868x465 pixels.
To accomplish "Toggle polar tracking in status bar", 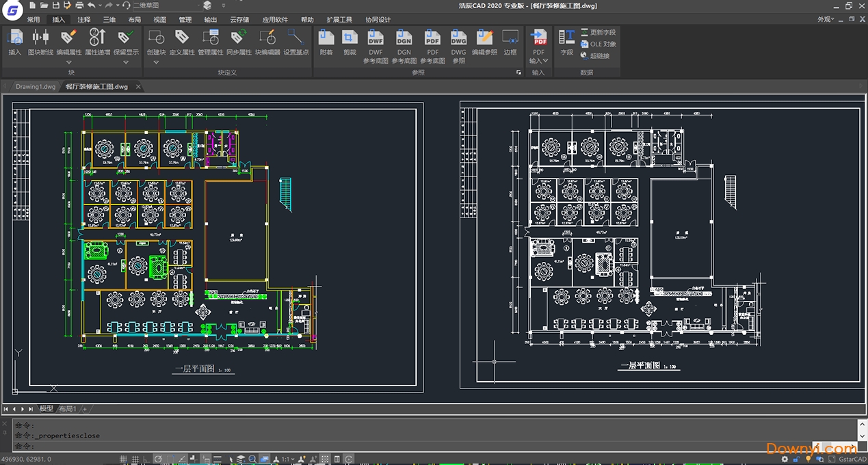I will (158, 459).
